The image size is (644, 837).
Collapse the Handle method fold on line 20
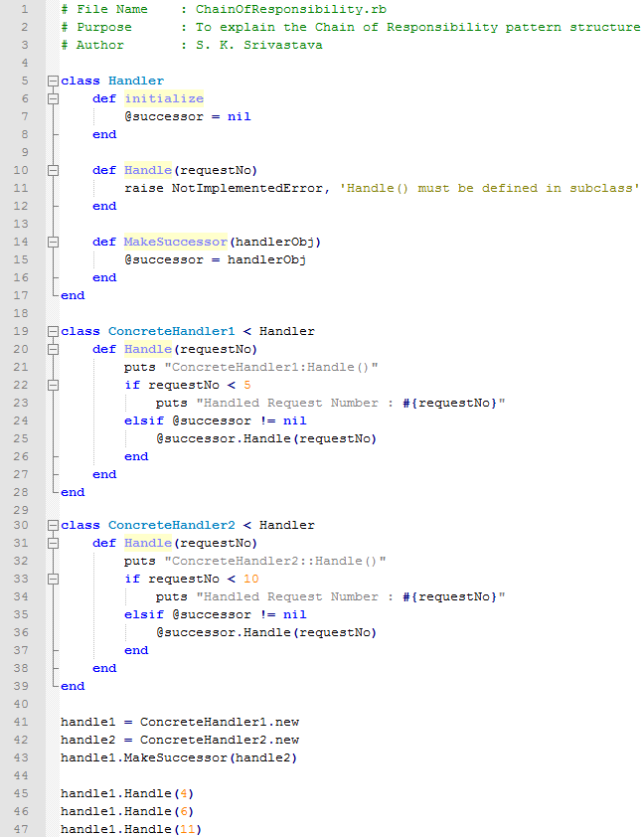(x=53, y=349)
